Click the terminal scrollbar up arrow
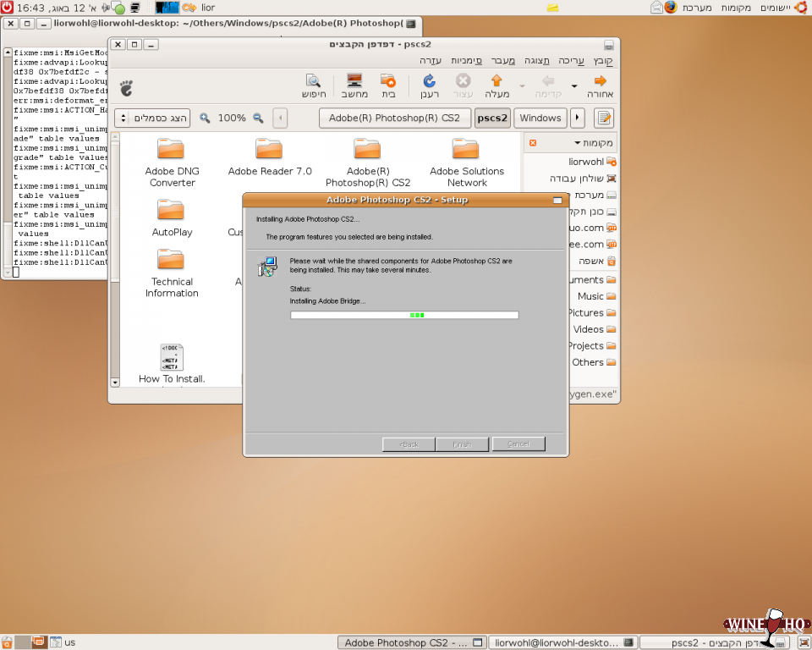The height and width of the screenshot is (650, 812). (8, 52)
